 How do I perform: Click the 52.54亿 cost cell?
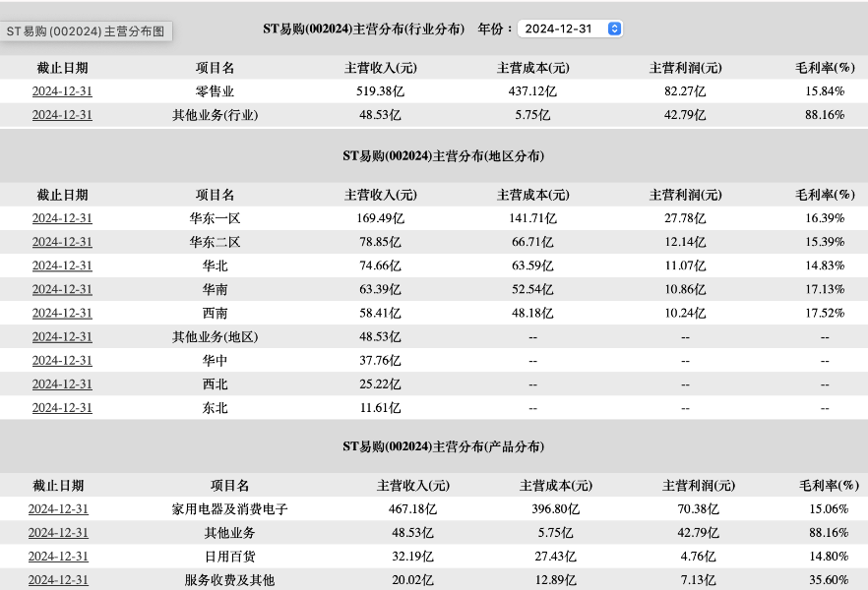[532, 290]
